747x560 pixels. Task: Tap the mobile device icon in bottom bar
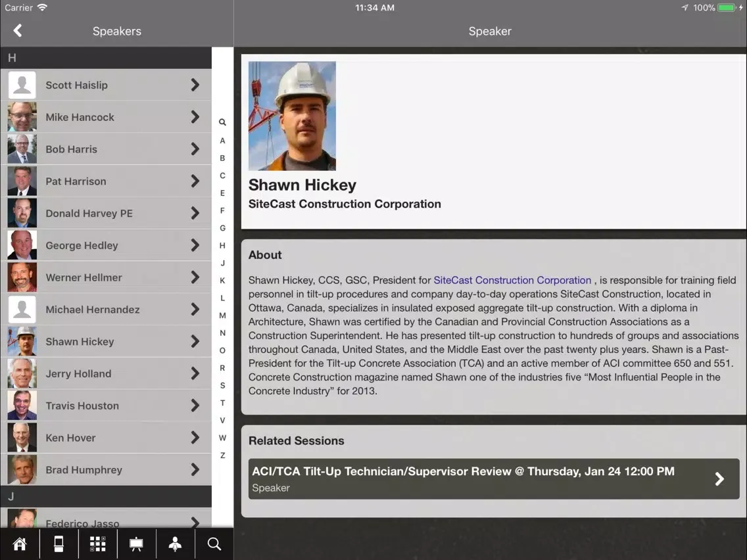tap(59, 544)
